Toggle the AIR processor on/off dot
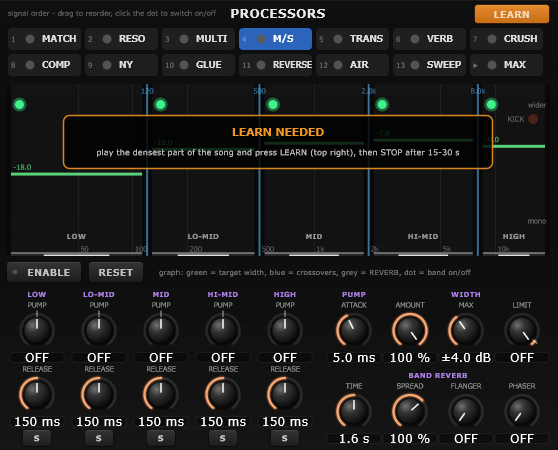 [338, 65]
